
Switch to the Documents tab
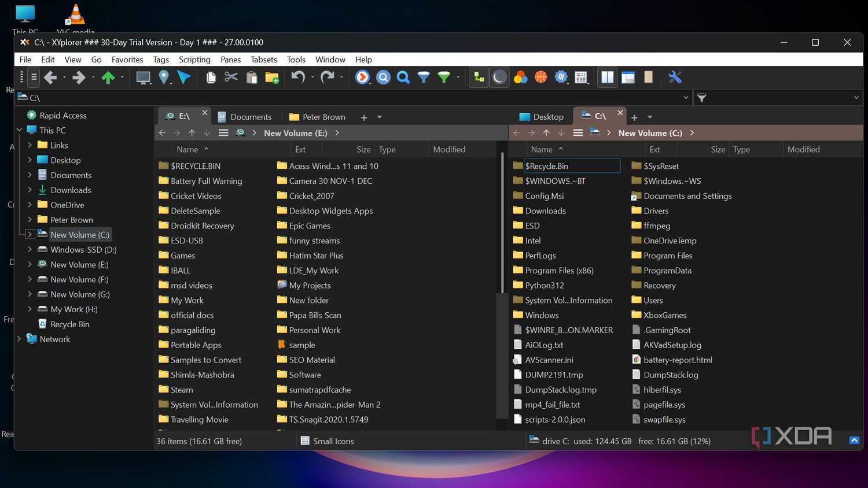click(x=244, y=117)
